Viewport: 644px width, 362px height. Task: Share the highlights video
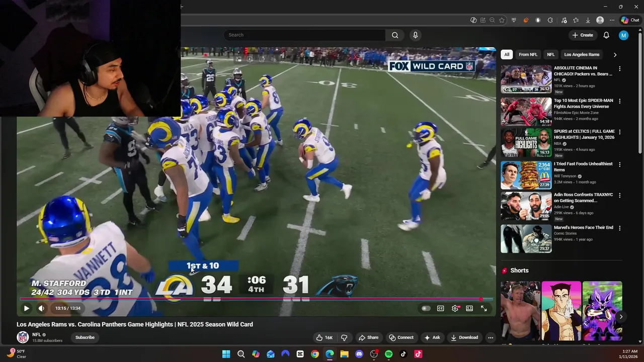tap(368, 337)
